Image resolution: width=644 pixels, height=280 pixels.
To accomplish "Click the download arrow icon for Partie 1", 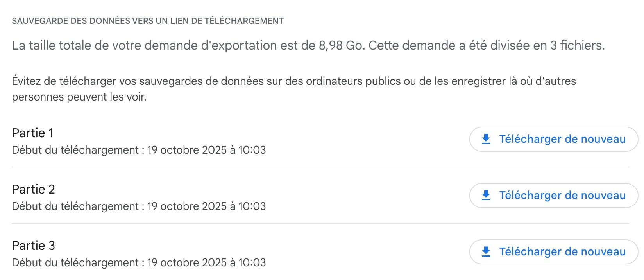I will point(486,139).
